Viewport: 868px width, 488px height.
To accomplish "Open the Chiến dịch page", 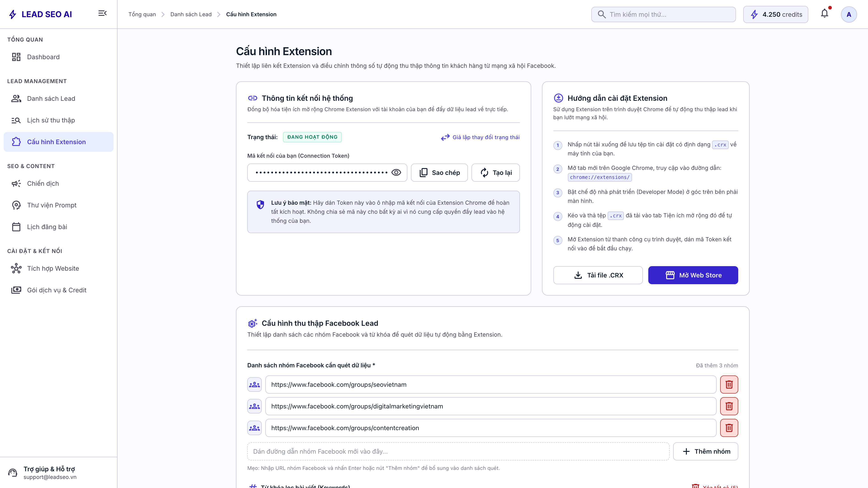I will coord(58,183).
